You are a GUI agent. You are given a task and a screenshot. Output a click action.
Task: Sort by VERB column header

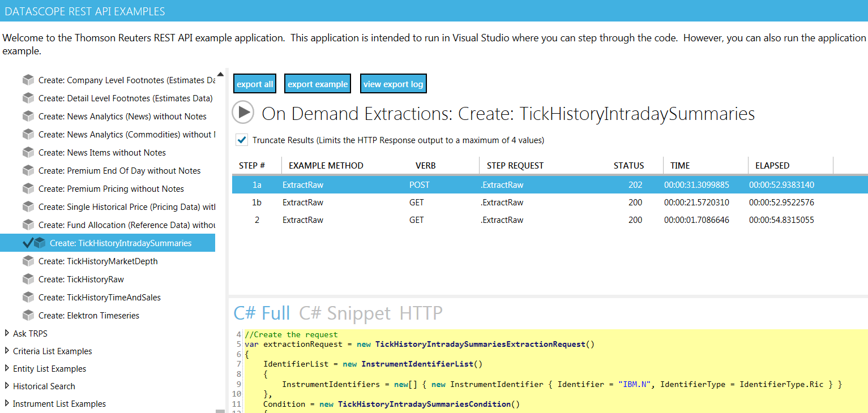[x=426, y=166]
